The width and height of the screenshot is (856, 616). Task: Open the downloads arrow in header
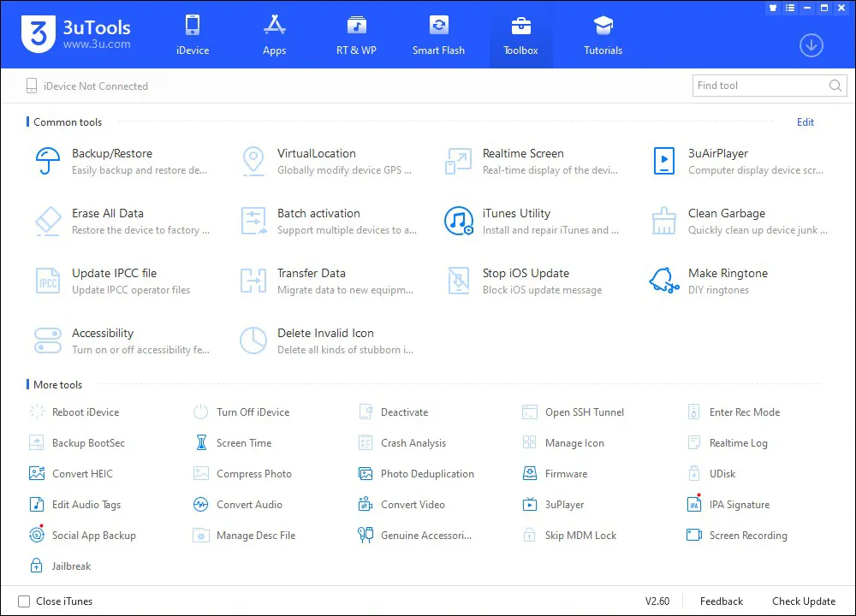(811, 45)
